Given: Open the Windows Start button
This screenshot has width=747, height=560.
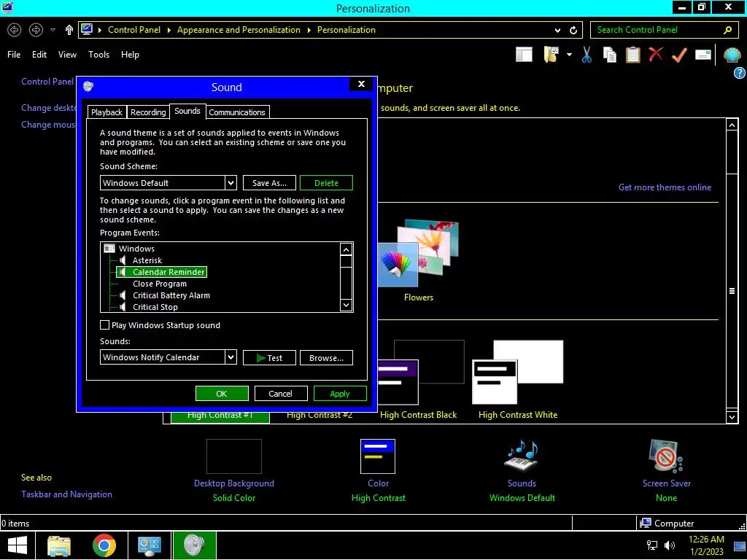Looking at the screenshot, I should click(x=18, y=545).
